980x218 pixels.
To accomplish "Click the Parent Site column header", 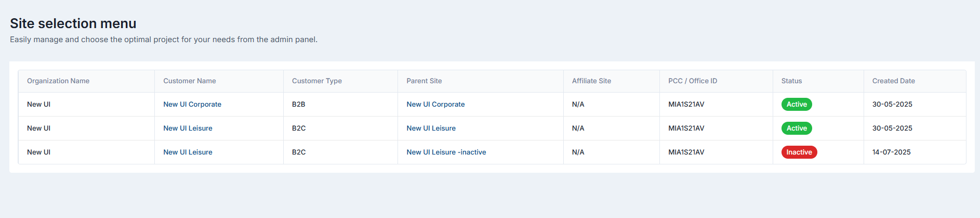I will tap(424, 81).
